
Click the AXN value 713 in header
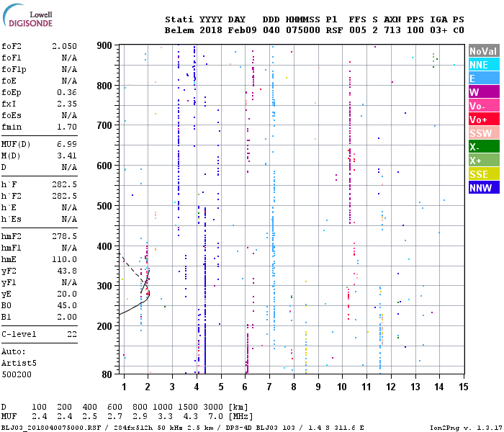pyautogui.click(x=392, y=30)
